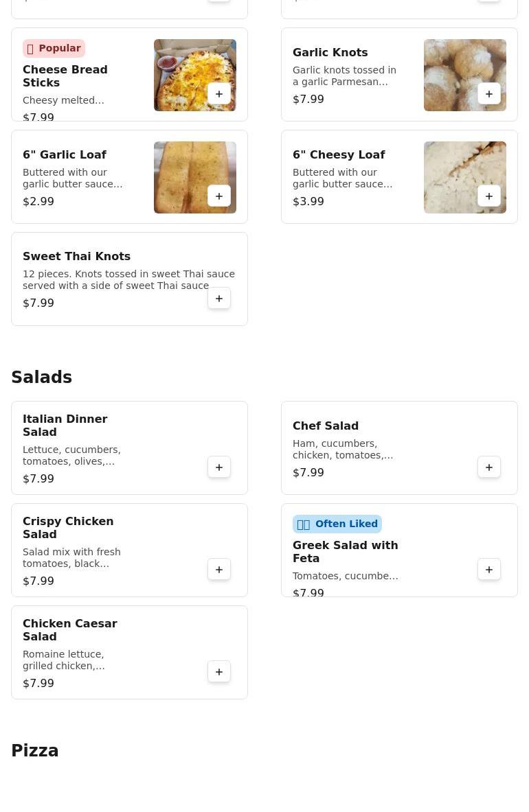Viewport: 529px width, 812px height.
Task: Add Chicken Caesar Salad to cart
Action: tap(219, 672)
